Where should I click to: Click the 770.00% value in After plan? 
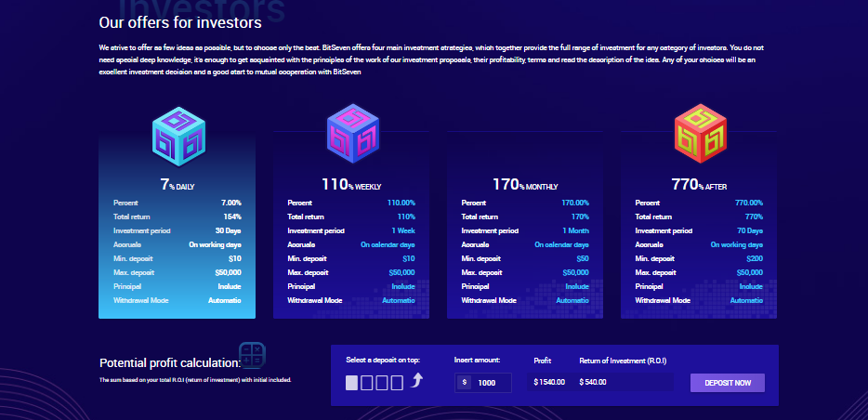tap(749, 203)
